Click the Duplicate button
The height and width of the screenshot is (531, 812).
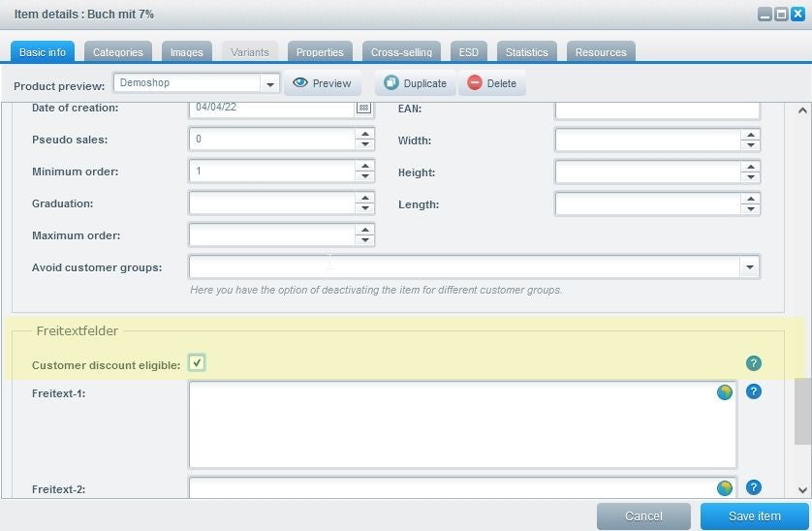tap(415, 83)
